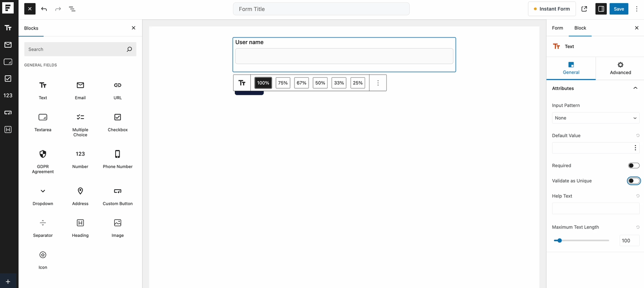
Task: Click the Save button
Action: click(618, 8)
